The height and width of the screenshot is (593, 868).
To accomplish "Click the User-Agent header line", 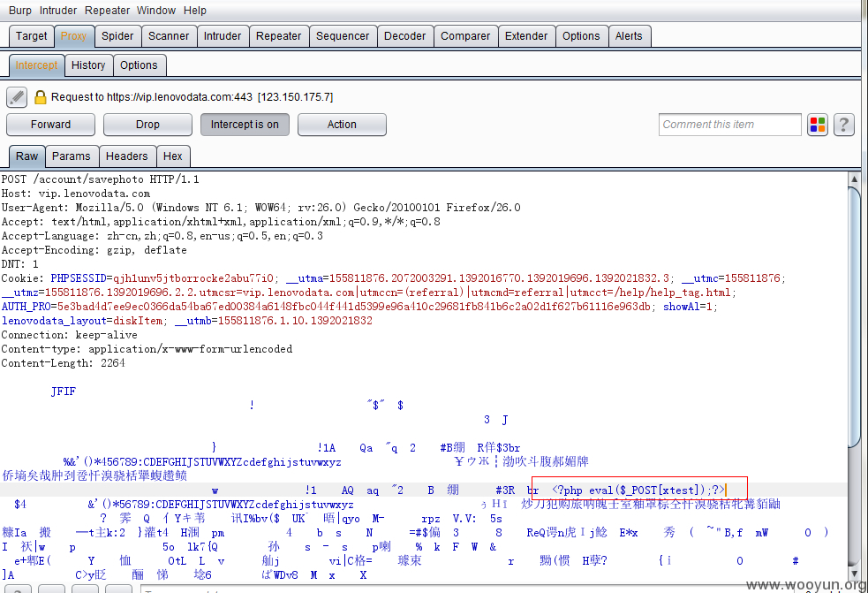I will tap(260, 208).
